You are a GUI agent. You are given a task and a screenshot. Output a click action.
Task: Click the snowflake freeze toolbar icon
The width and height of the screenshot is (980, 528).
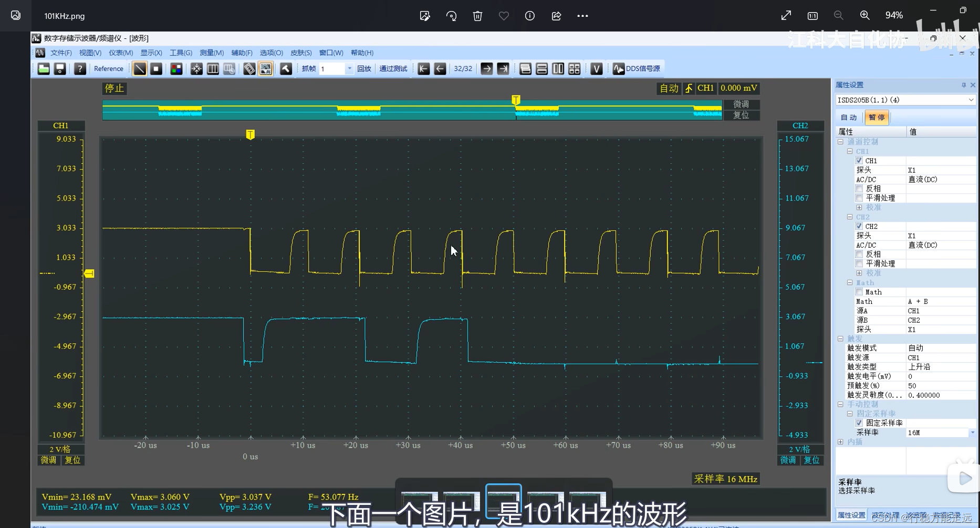pyautogui.click(x=196, y=69)
